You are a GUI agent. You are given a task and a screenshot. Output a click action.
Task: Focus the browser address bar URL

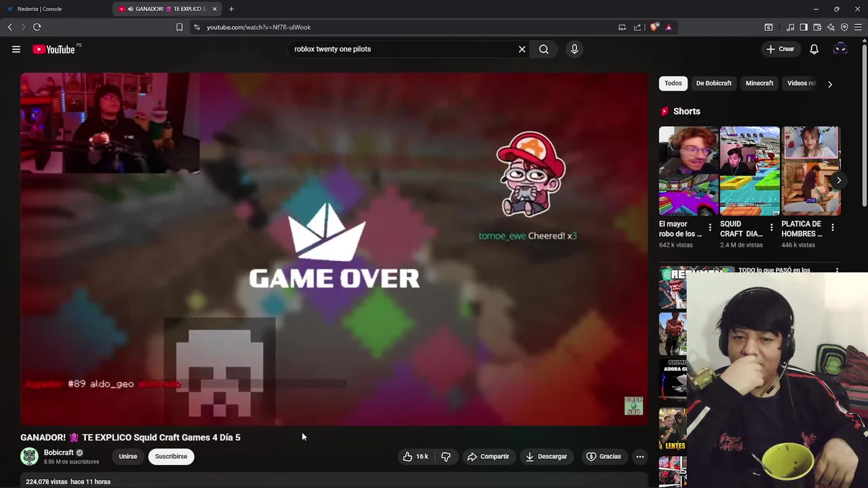click(x=258, y=27)
